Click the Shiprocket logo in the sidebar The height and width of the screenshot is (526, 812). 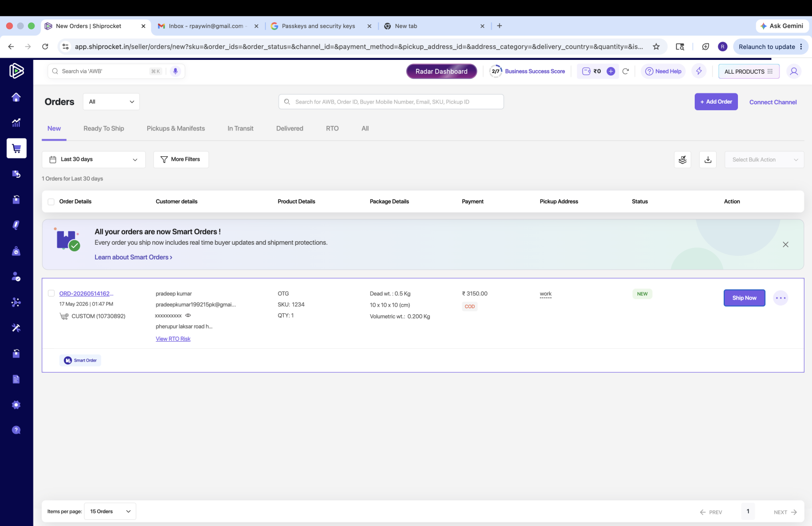tap(16, 71)
